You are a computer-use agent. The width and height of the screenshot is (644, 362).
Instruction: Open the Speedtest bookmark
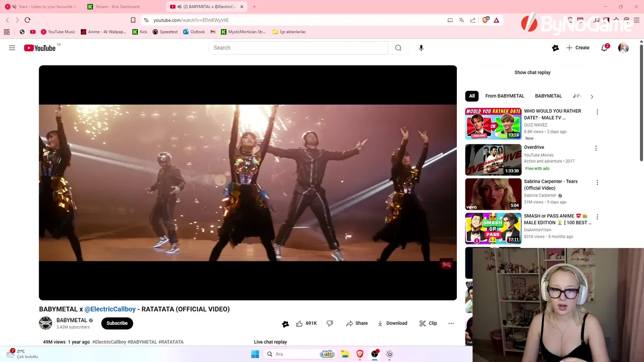(x=165, y=32)
